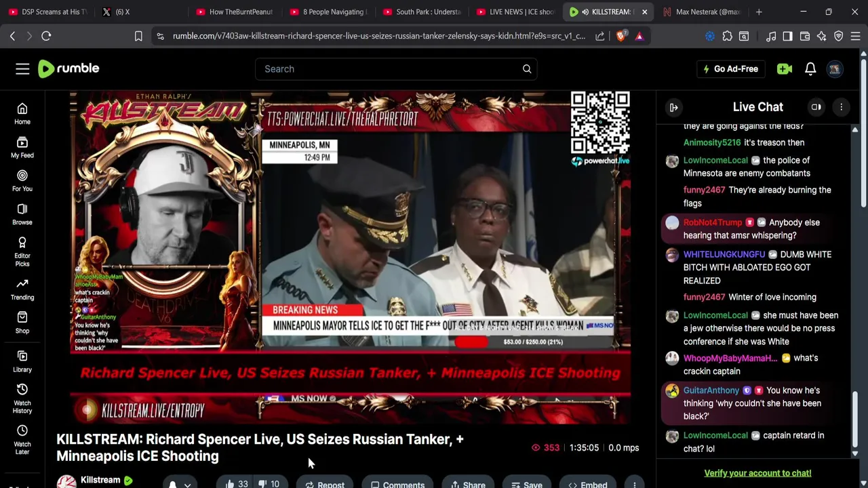Image resolution: width=868 pixels, height=488 pixels.
Task: Toggle chat pop-out mode icon
Action: [x=816, y=107]
